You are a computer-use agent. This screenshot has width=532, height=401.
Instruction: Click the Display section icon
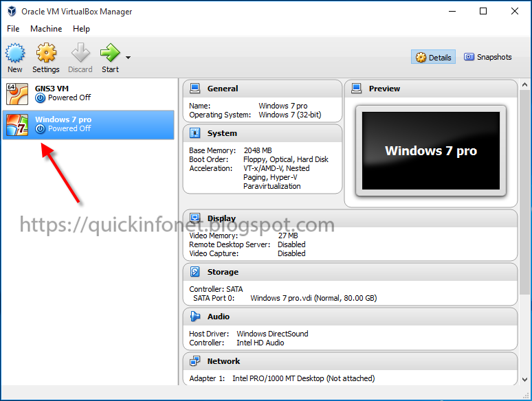(x=195, y=218)
